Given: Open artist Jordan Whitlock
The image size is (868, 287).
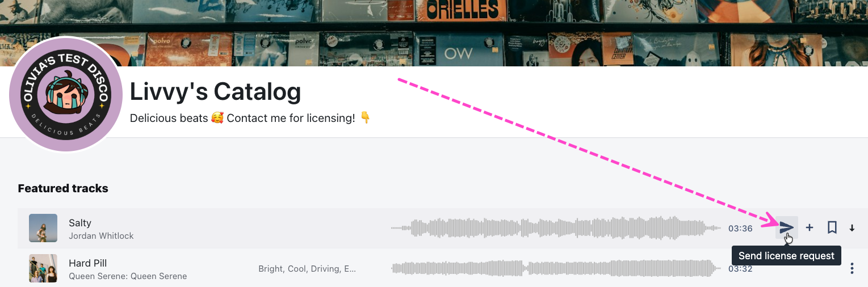Looking at the screenshot, I should [x=101, y=235].
